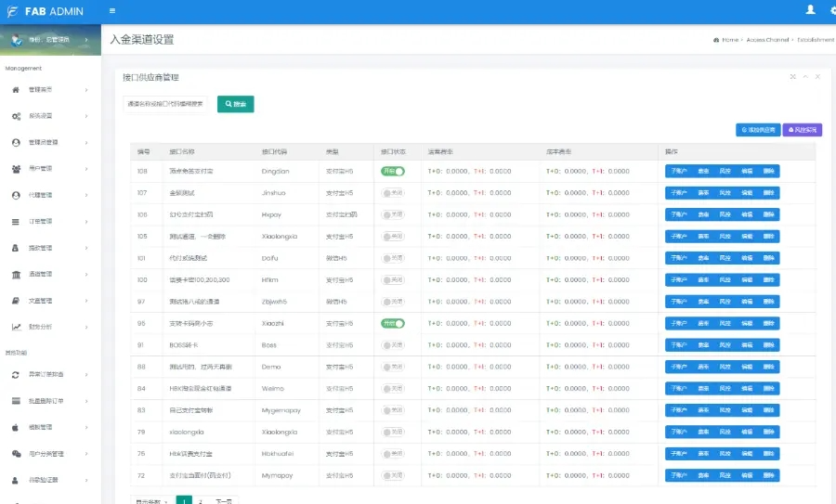
Task: Go to page 2 in pagination
Action: coord(201,500)
